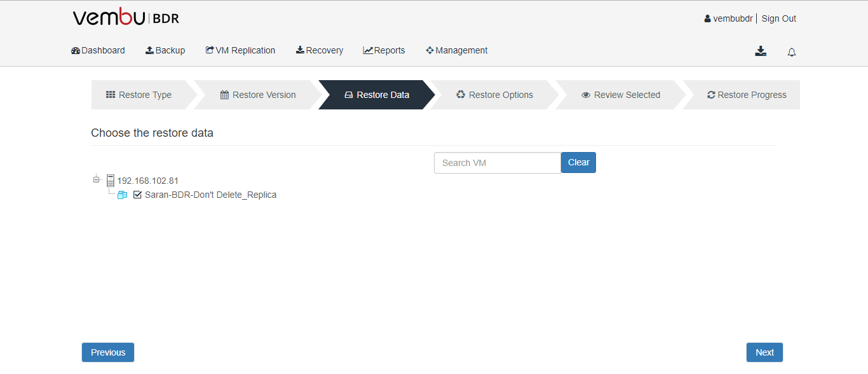
Task: Open the VM Replication menu
Action: [240, 50]
